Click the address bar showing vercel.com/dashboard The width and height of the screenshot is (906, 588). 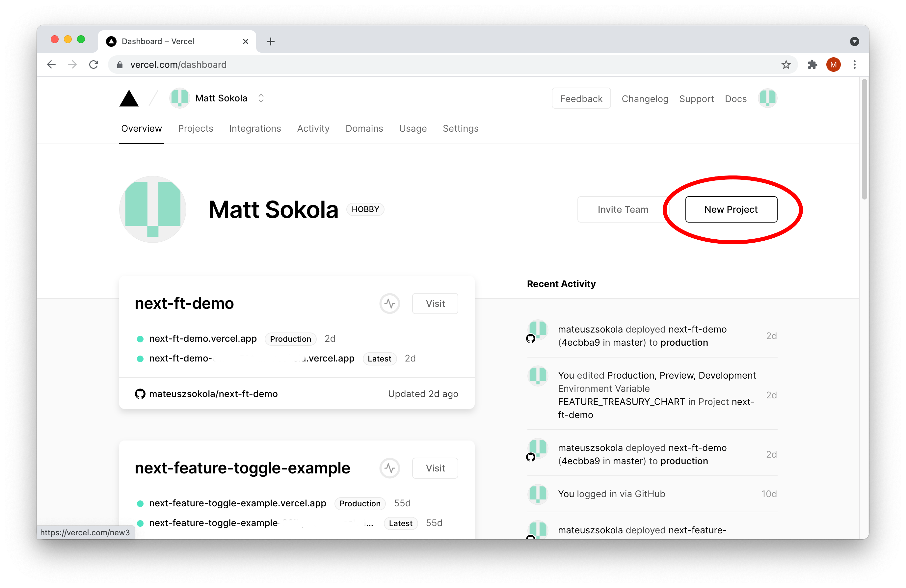coord(453,65)
